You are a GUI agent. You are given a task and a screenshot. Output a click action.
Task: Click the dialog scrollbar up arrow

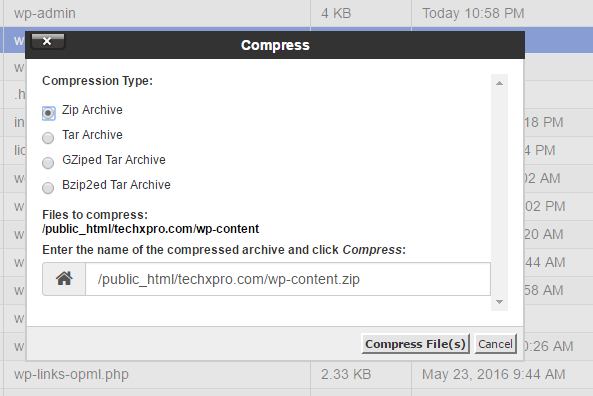point(499,83)
